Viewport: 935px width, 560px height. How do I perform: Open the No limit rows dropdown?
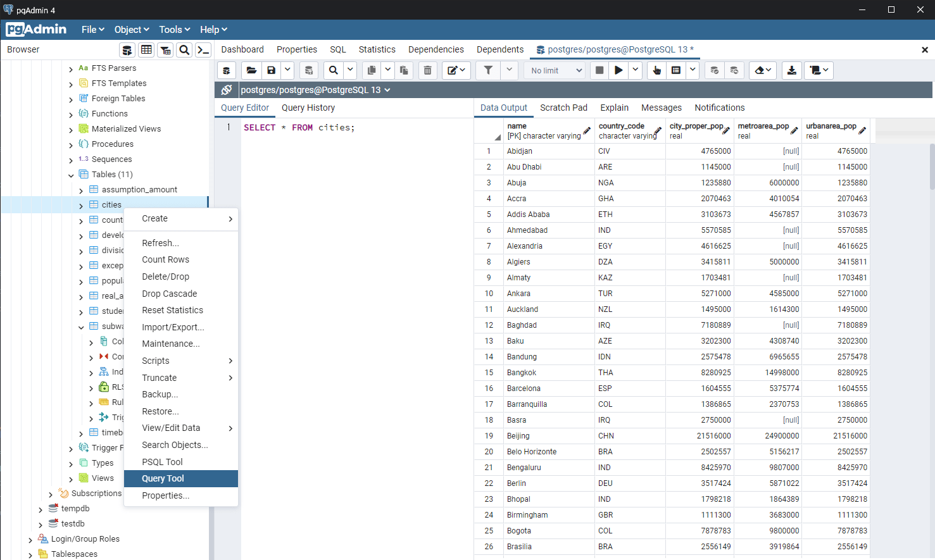coord(556,70)
